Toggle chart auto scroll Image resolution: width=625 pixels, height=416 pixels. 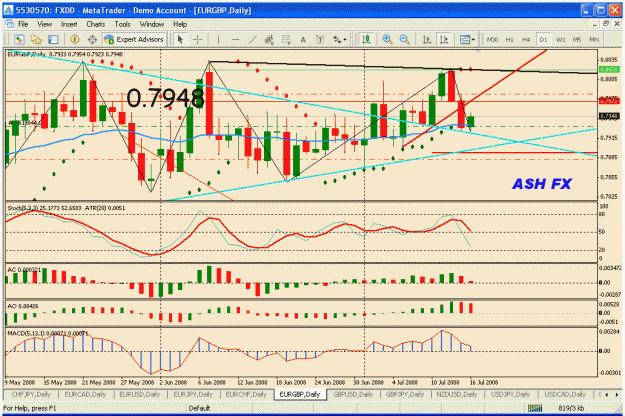click(x=426, y=39)
